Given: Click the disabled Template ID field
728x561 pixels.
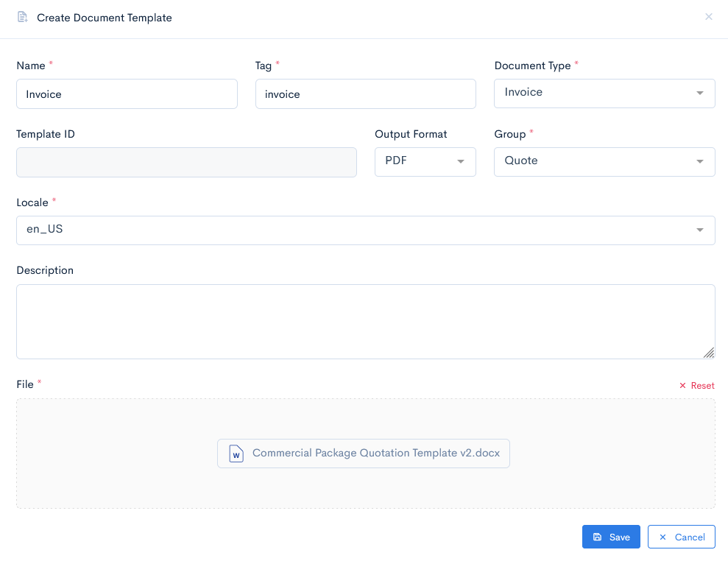Looking at the screenshot, I should [x=186, y=162].
